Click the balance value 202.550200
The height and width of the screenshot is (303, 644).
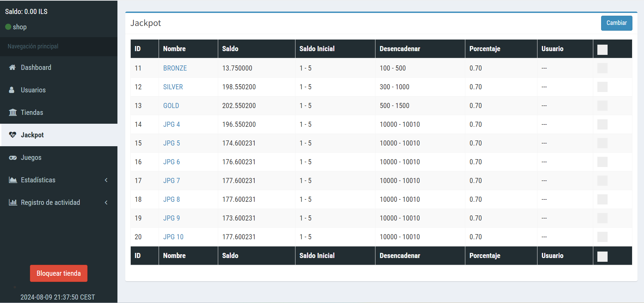coord(239,106)
